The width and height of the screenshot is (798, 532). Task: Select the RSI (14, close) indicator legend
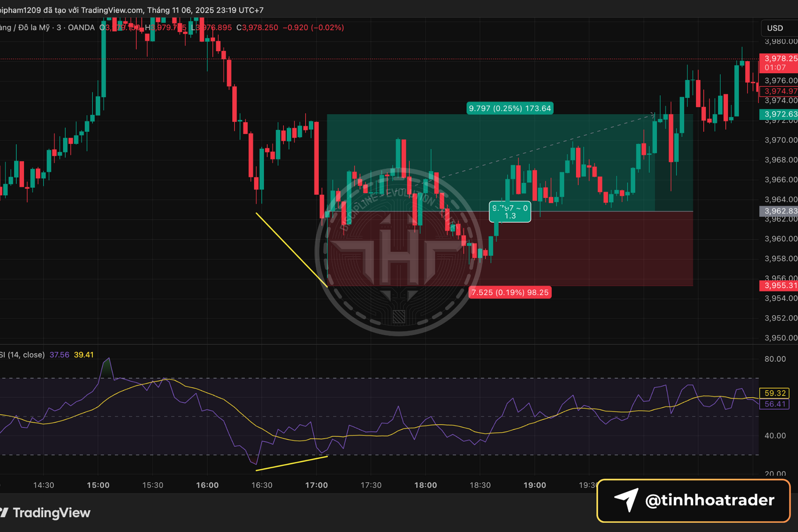(22, 355)
